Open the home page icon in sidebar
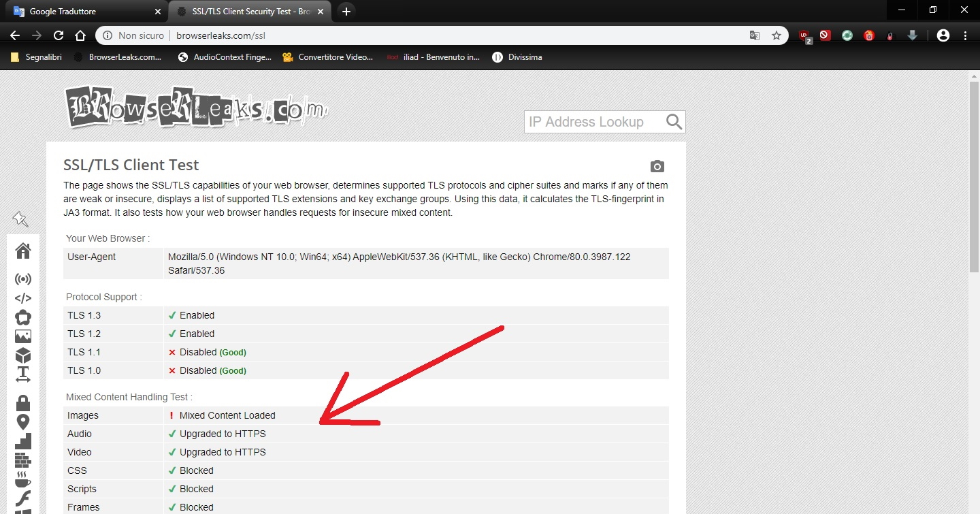 [23, 251]
